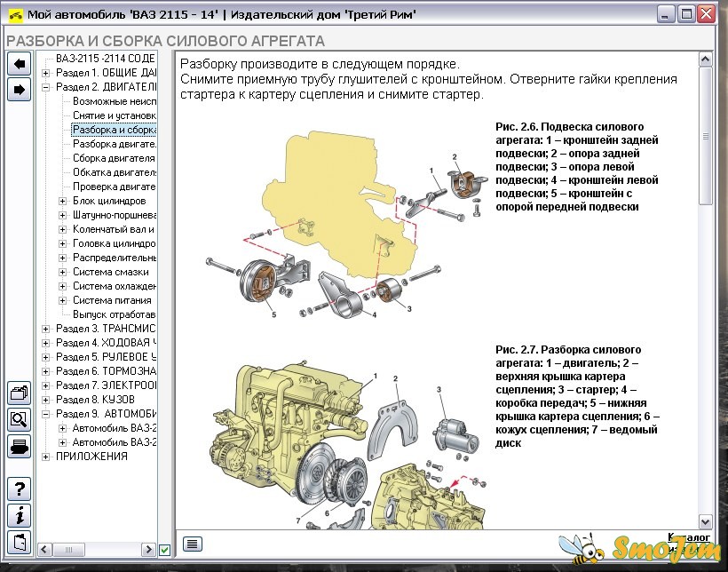
Task: Click the tree horizontal scrollbar thumb
Action: tap(68, 550)
